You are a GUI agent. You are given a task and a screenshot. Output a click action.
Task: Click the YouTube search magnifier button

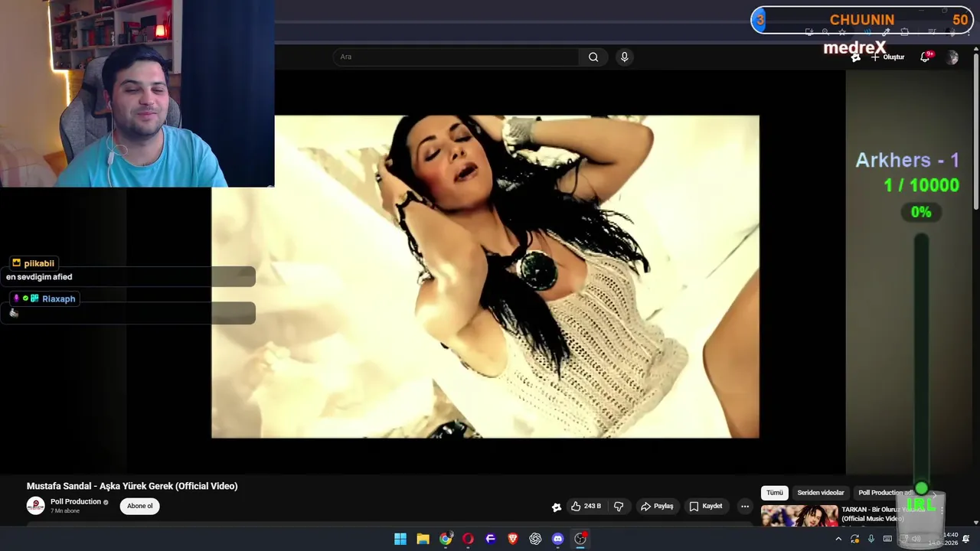click(x=593, y=57)
